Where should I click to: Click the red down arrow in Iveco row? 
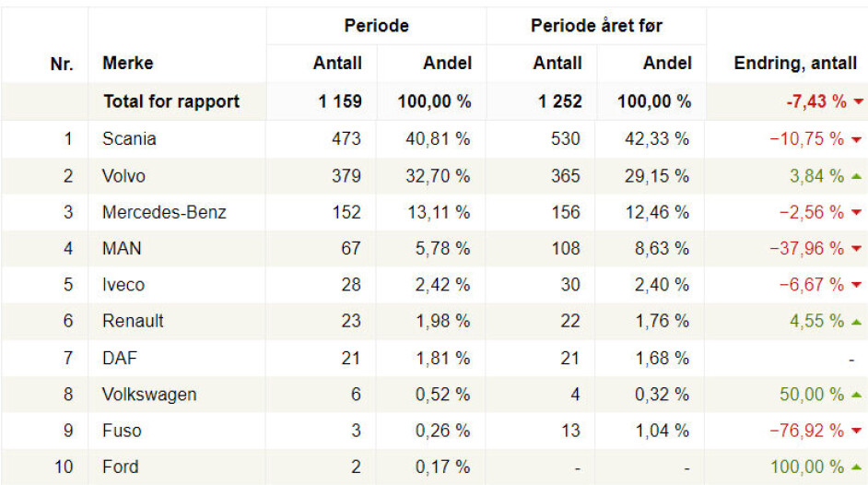coord(857,286)
